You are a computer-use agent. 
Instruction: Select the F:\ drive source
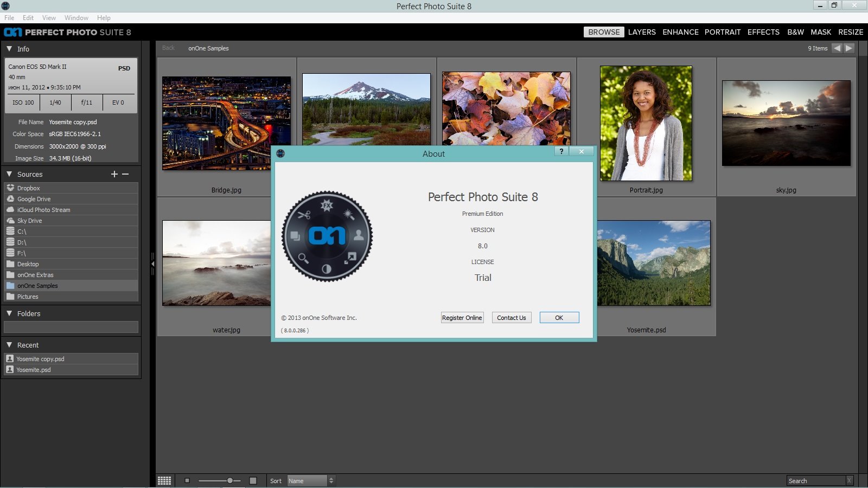71,253
